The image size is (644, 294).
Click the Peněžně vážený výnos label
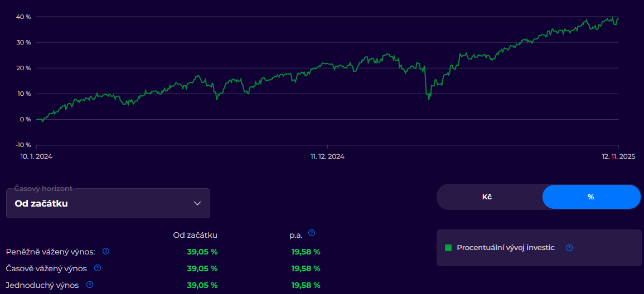click(x=50, y=252)
